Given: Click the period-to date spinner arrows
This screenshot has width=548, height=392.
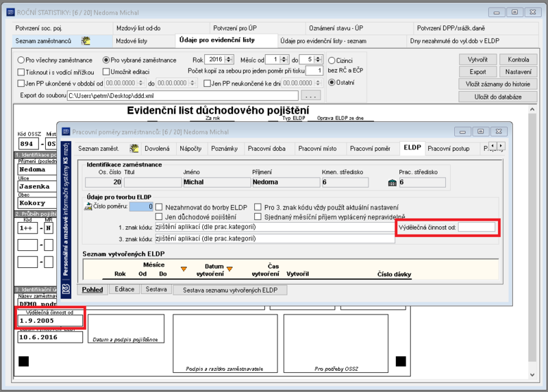Looking at the screenshot, I should tap(192, 83).
